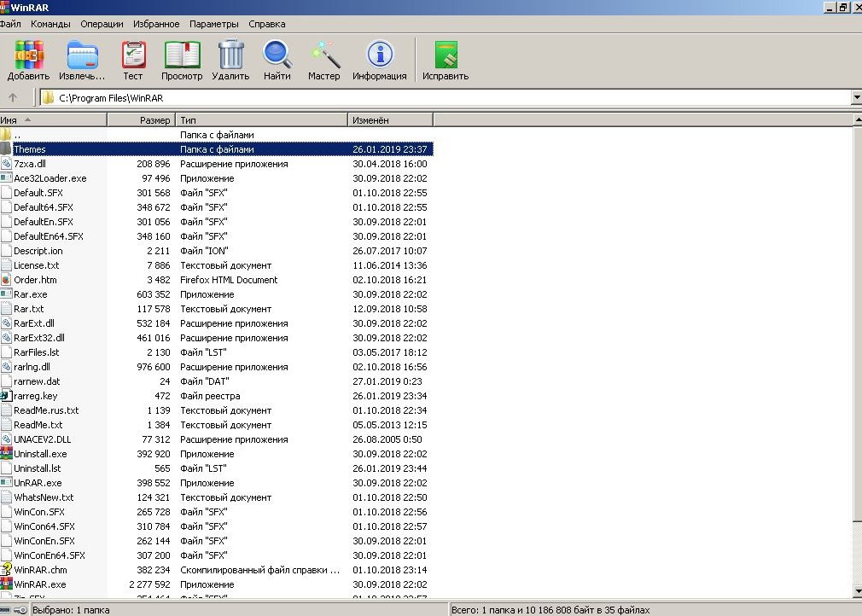Select the DefaultEn.SFX file name
Viewport: 862px width, 616px height.
[44, 222]
